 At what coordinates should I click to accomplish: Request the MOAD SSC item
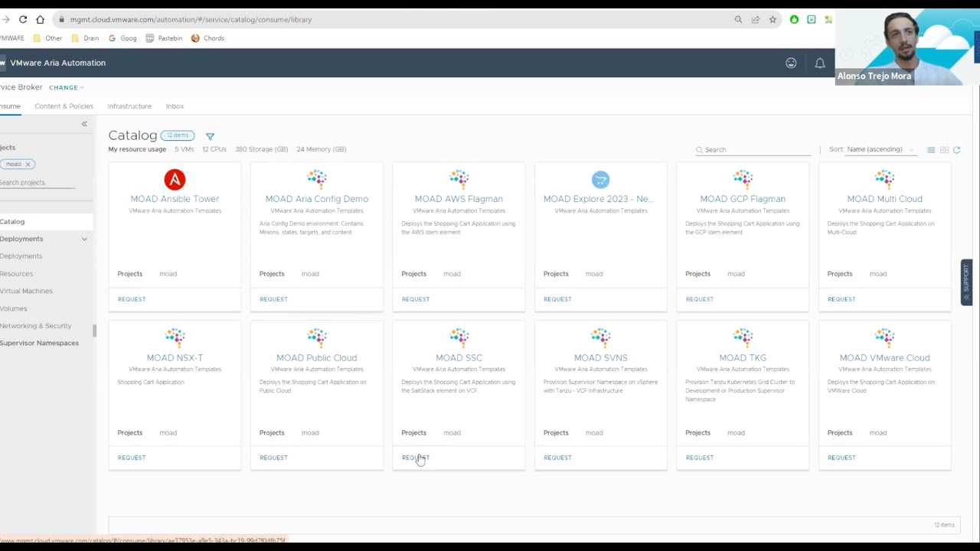(x=416, y=458)
